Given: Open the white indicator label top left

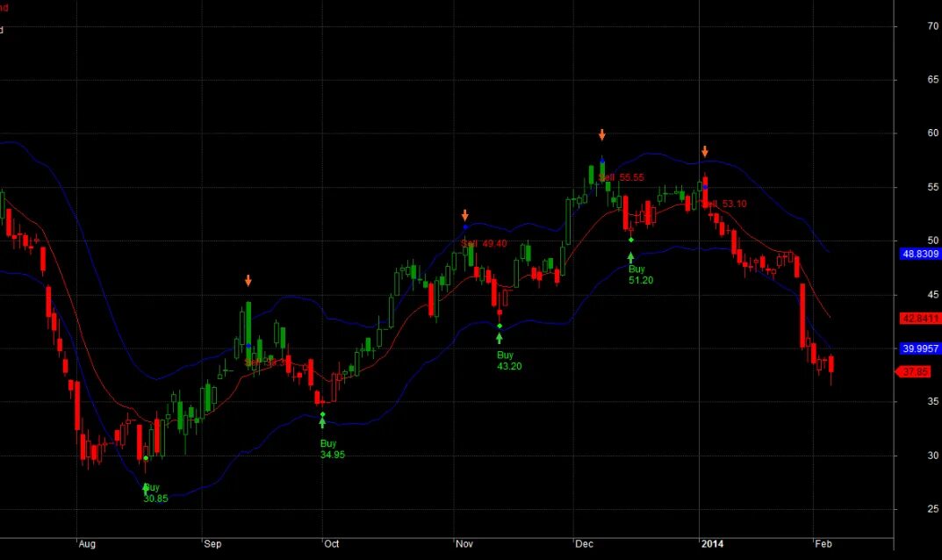Looking at the screenshot, I should [x=3, y=30].
